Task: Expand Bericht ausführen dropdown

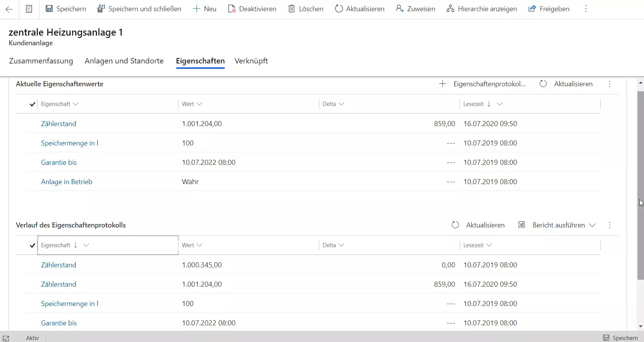Action: (x=592, y=225)
